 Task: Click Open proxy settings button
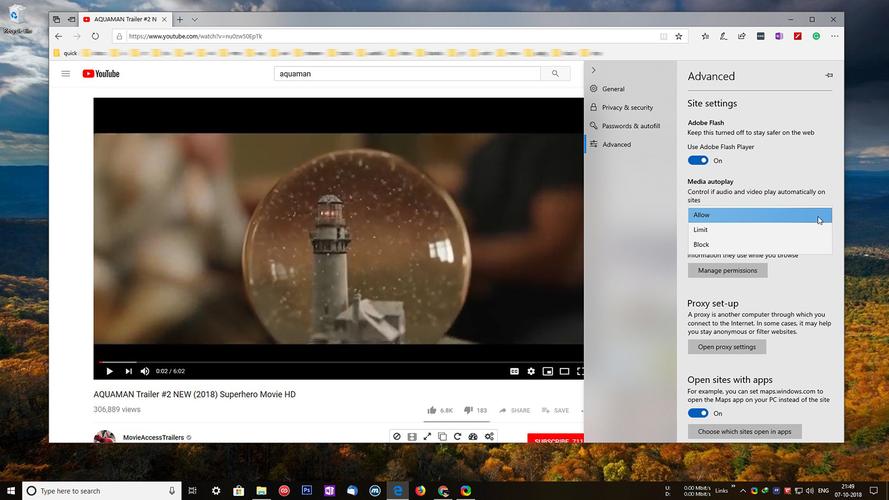[727, 347]
